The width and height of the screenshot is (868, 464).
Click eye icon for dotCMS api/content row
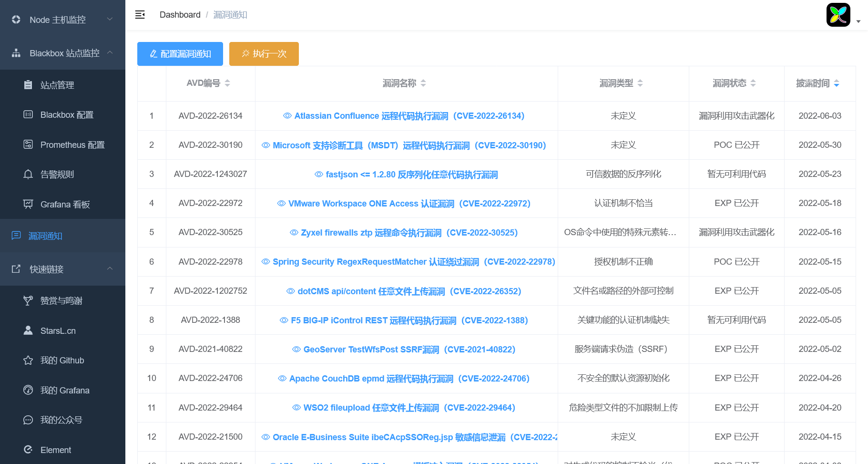[x=291, y=291]
